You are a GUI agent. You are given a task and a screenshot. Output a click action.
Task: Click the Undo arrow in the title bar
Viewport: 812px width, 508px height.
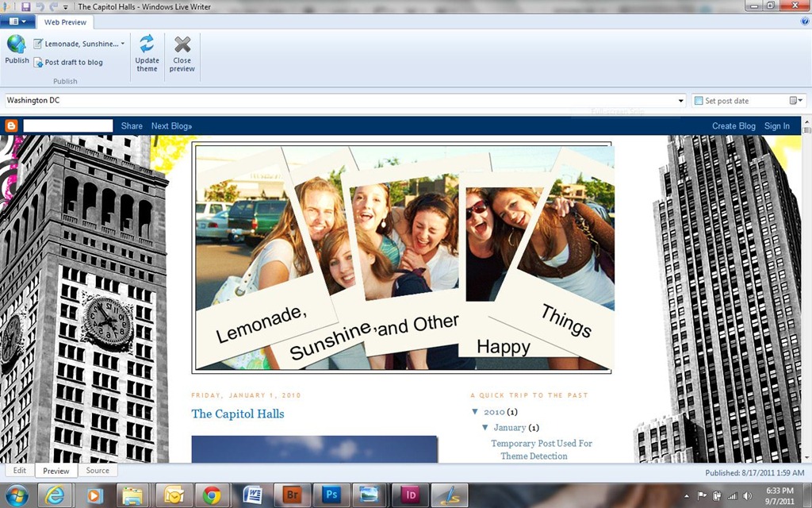[x=40, y=6]
